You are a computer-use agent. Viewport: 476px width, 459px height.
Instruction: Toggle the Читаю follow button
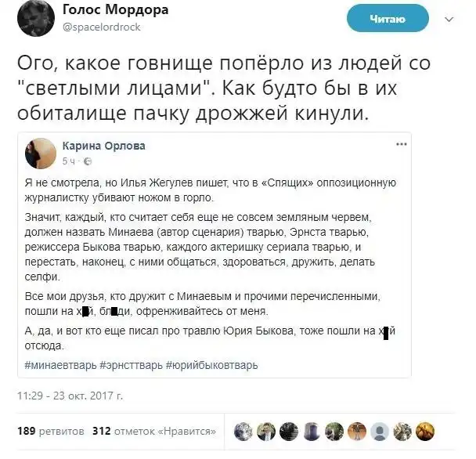click(x=388, y=19)
